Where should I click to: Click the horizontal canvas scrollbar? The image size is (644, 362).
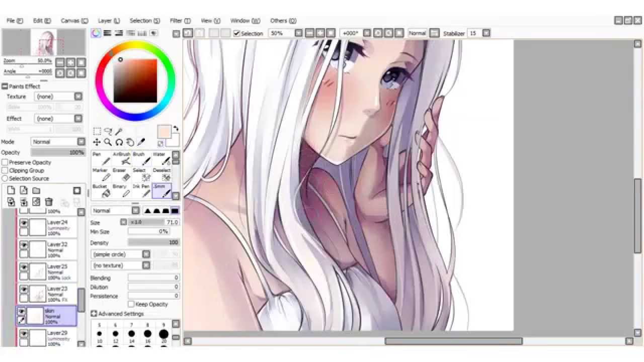[x=453, y=341]
